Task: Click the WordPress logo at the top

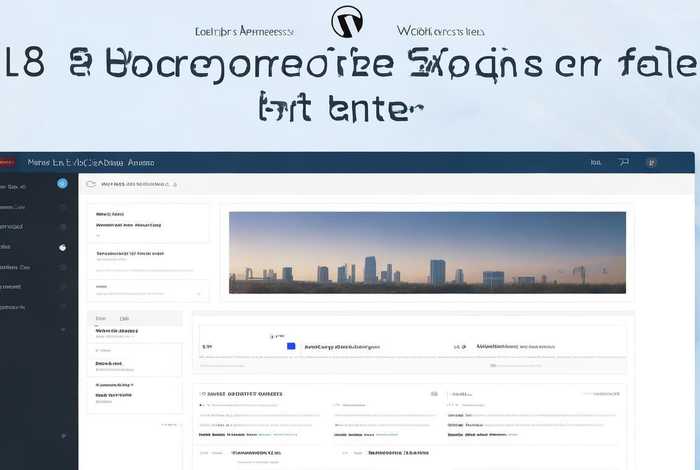Action: click(347, 21)
